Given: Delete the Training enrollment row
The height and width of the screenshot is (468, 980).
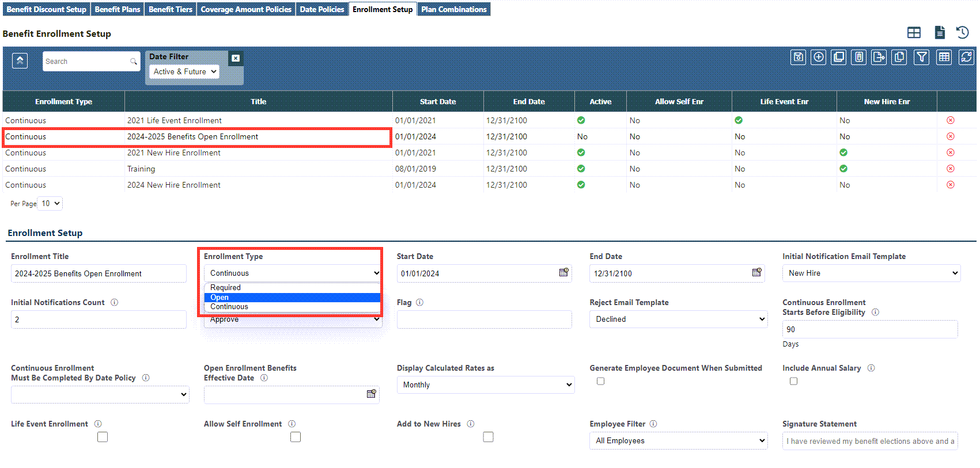Looking at the screenshot, I should point(951,169).
